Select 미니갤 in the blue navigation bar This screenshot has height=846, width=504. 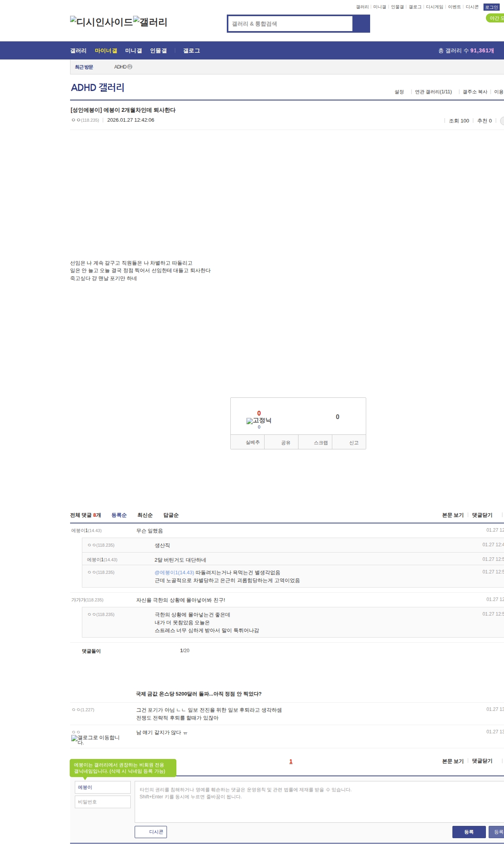(133, 50)
